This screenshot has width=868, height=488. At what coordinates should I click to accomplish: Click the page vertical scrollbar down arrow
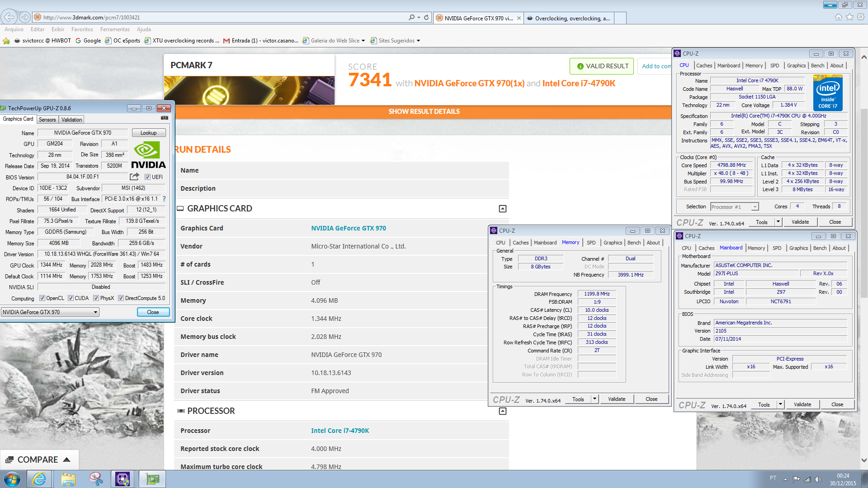(864, 460)
